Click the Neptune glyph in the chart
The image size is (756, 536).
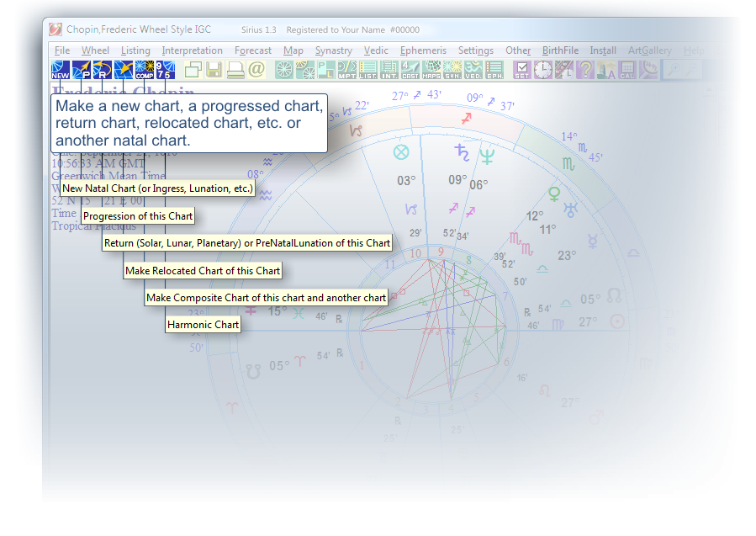tap(487, 156)
